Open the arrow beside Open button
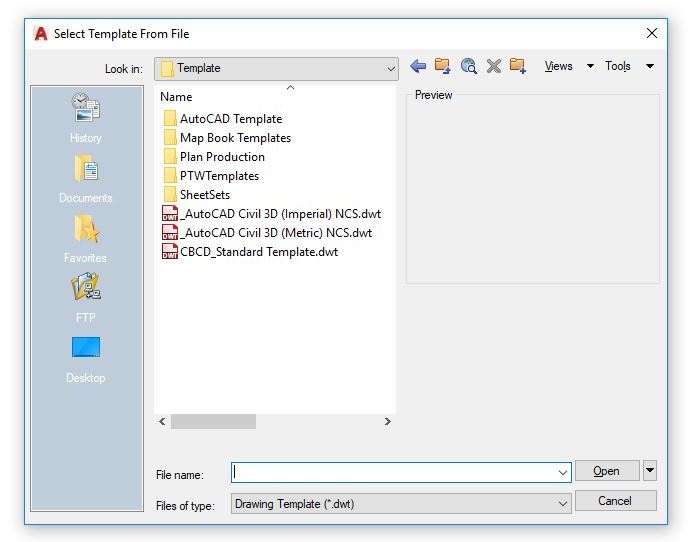Image resolution: width=696 pixels, height=542 pixels. 650,470
